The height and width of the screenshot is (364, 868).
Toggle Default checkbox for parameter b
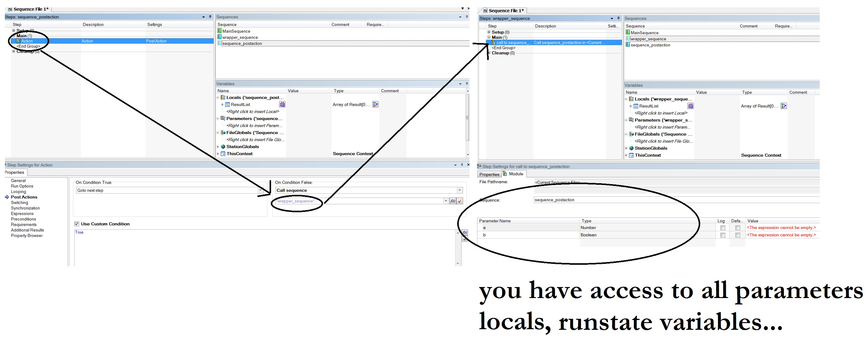point(737,235)
